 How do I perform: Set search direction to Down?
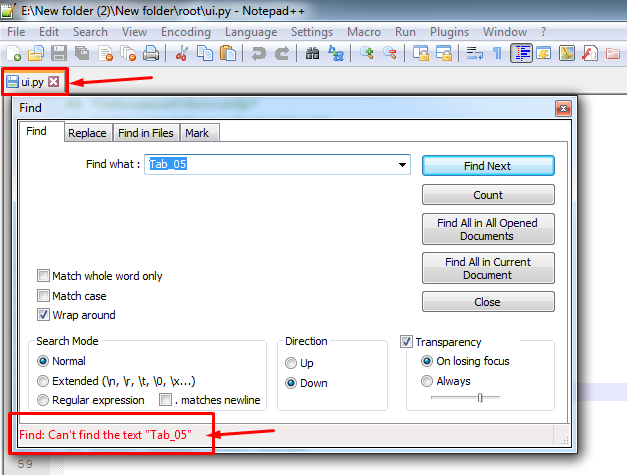291,383
